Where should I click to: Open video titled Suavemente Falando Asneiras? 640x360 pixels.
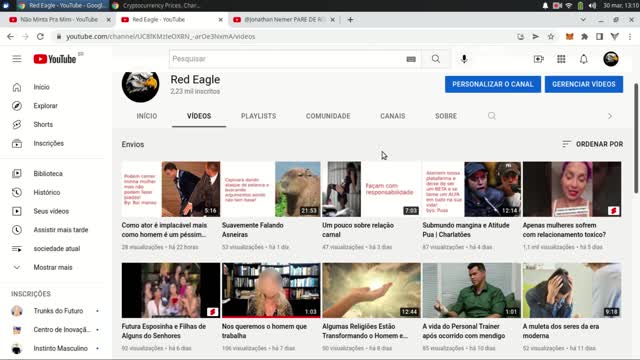tap(252, 230)
